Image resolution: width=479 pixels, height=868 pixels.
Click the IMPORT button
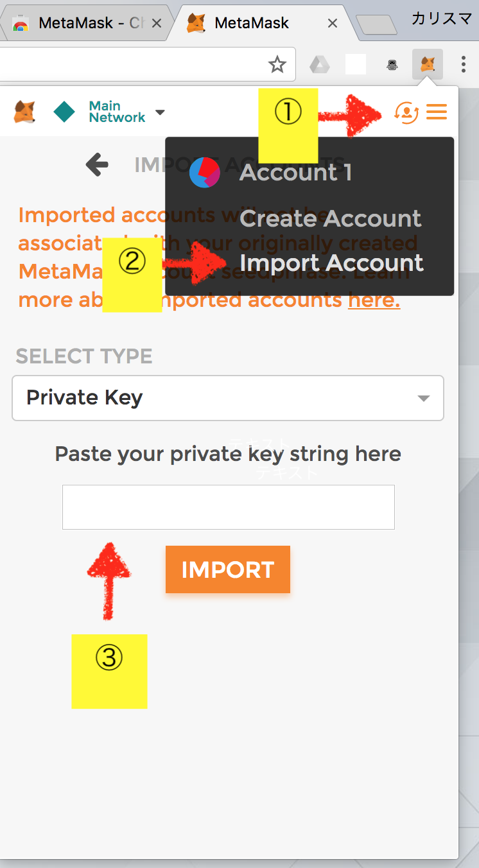pyautogui.click(x=228, y=569)
